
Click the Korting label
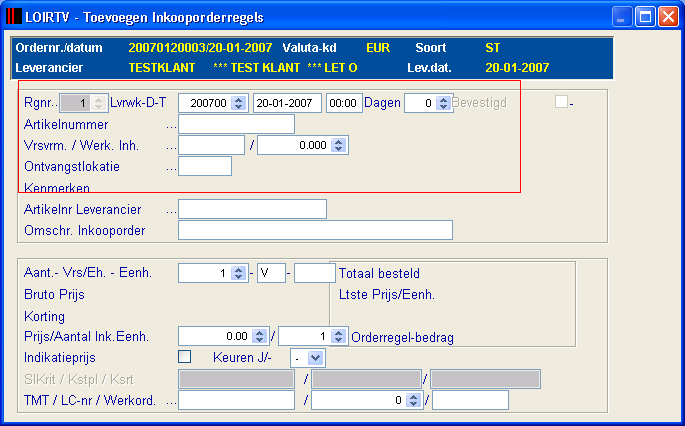click(x=44, y=316)
